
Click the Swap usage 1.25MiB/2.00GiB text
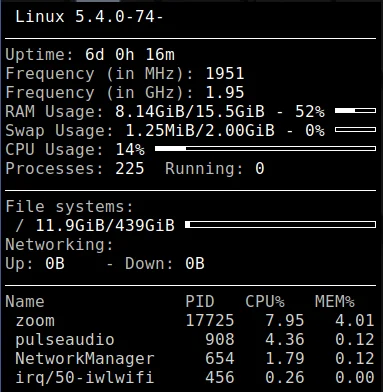[200, 131]
